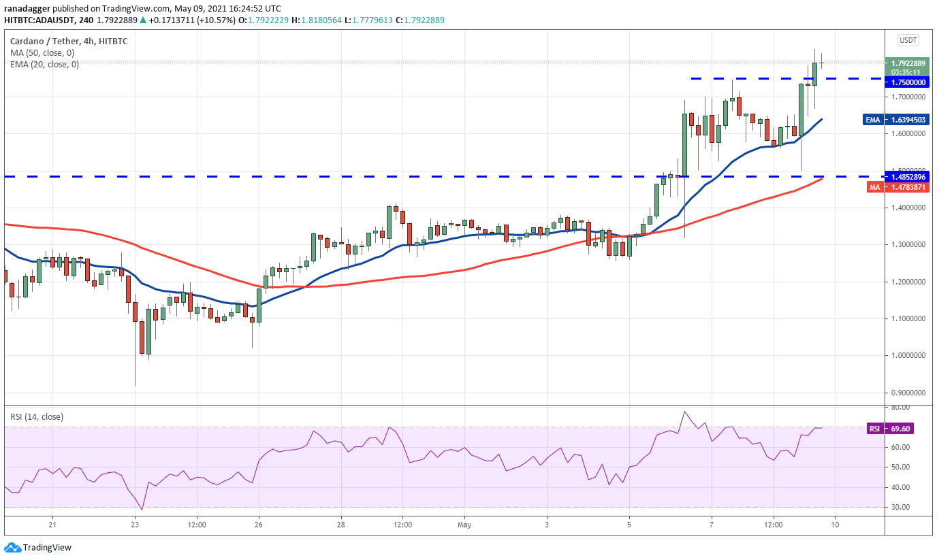This screenshot has width=937, height=560.
Task: Click the TradingView logo icon
Action: click(12, 547)
